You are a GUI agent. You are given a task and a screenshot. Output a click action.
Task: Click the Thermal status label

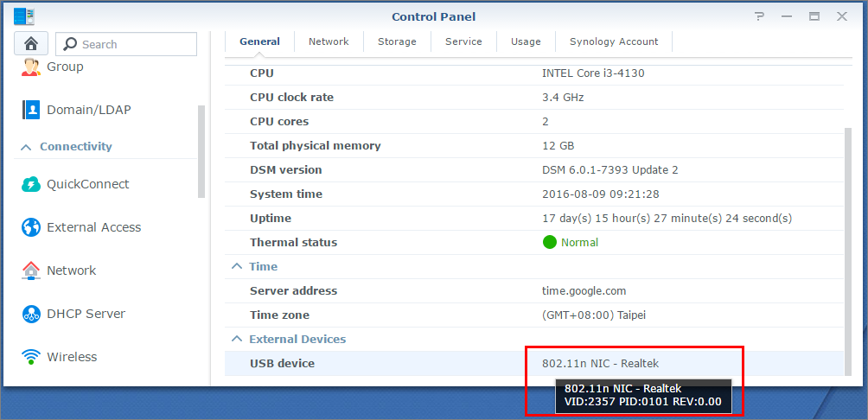click(293, 242)
